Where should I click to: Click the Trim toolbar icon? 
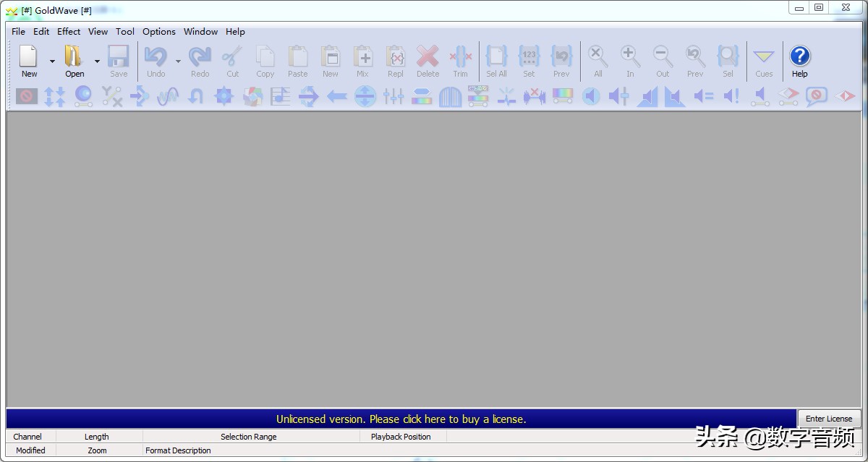pos(461,61)
